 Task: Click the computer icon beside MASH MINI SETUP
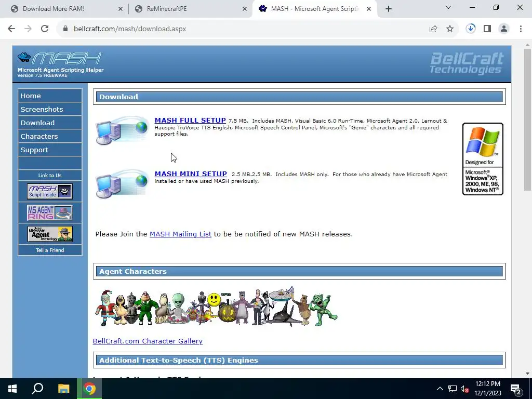tap(122, 183)
